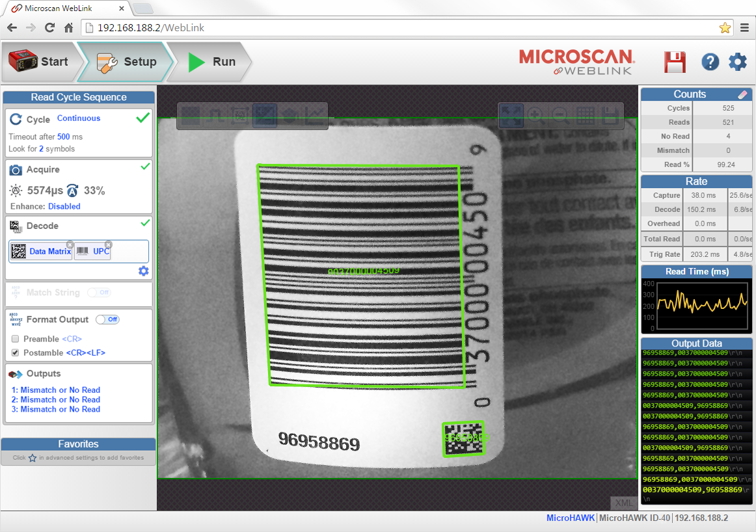Enable the Preamble checkbox
Screen dimensions: 756x532
tap(16, 339)
